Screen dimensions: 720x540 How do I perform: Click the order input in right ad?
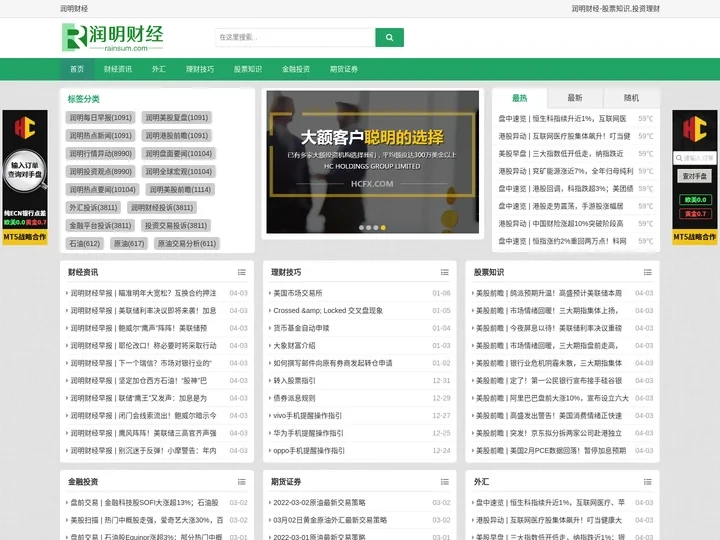694,158
